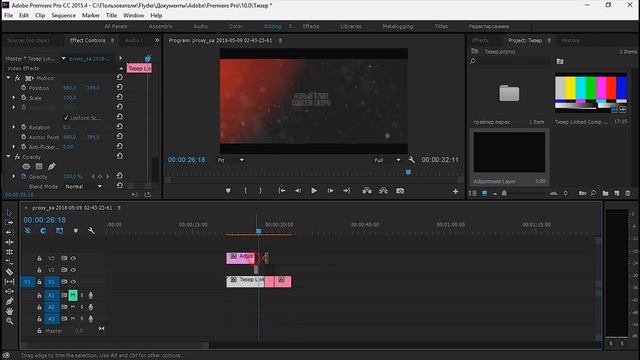The width and height of the screenshot is (640, 360).
Task: Select the Zoom tool magnifier
Action: [x=9, y=321]
